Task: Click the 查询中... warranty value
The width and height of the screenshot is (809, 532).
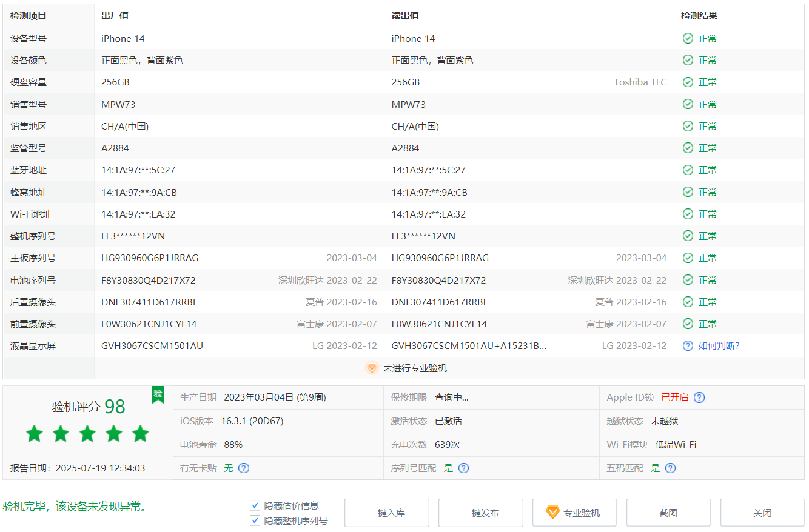Action: click(452, 397)
